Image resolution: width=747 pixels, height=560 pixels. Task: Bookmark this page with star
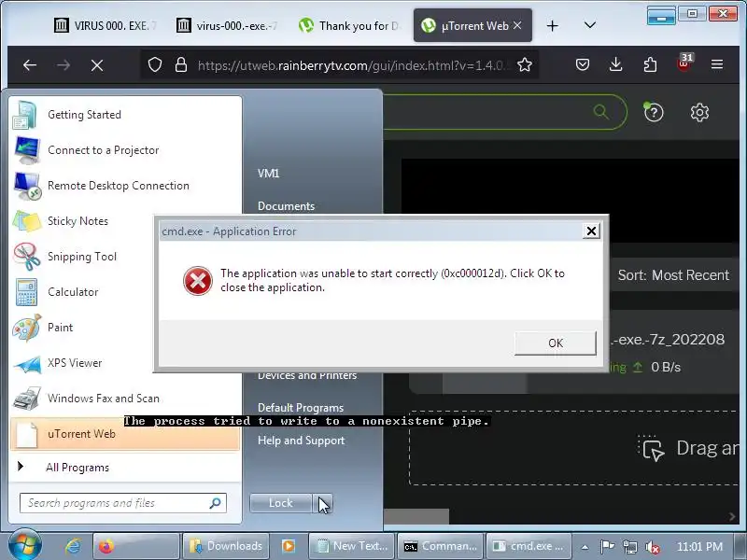525,64
